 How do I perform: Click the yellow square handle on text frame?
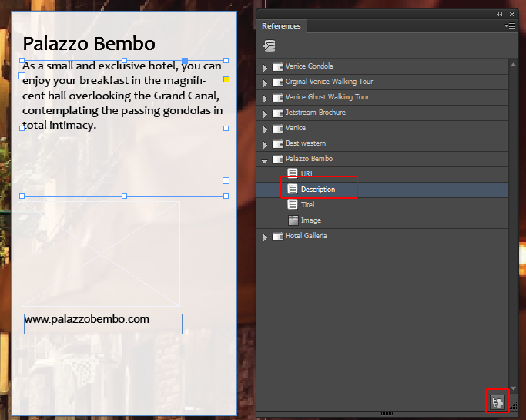click(x=226, y=79)
